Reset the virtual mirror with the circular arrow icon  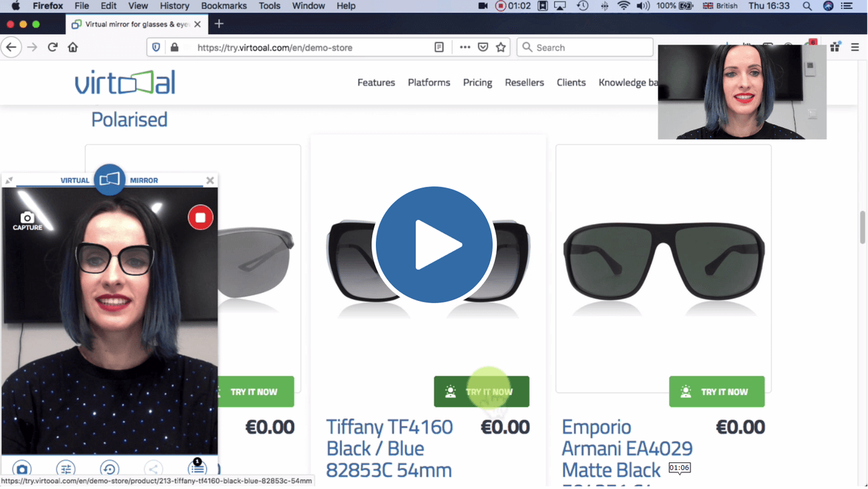[x=110, y=469]
